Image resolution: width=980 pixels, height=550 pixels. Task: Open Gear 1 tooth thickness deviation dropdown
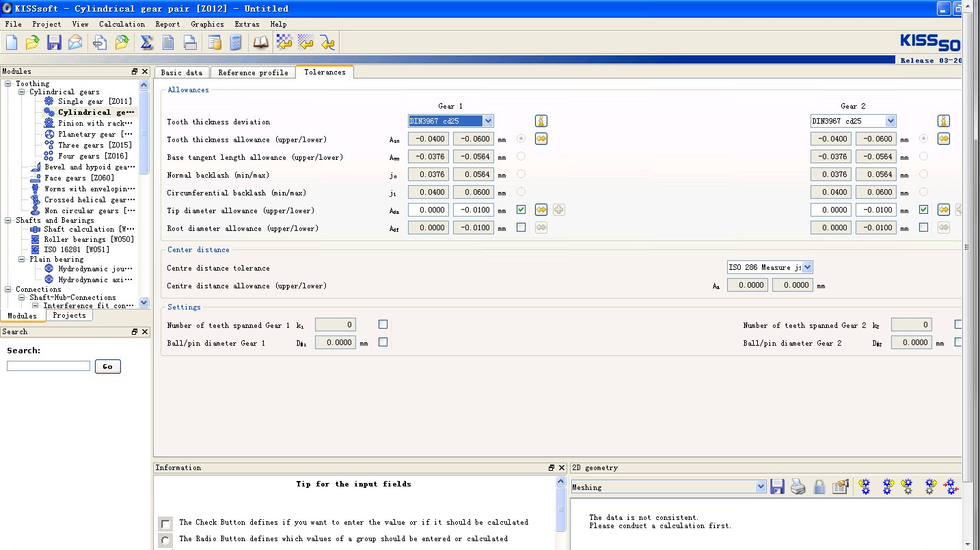[x=487, y=121]
